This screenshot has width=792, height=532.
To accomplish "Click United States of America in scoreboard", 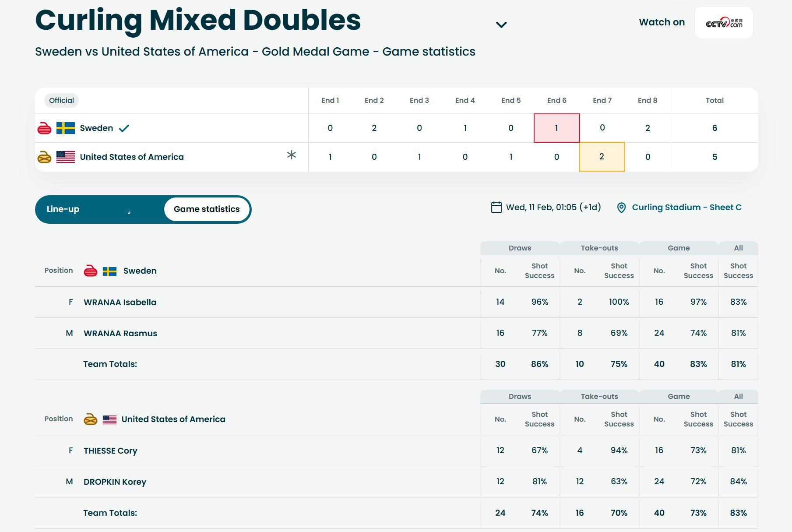I will (132, 157).
